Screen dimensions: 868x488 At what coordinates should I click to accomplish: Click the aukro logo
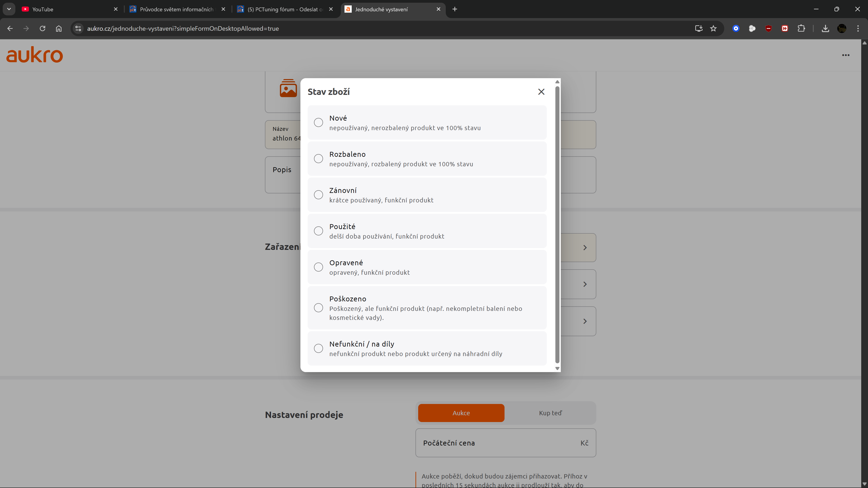pos(34,55)
